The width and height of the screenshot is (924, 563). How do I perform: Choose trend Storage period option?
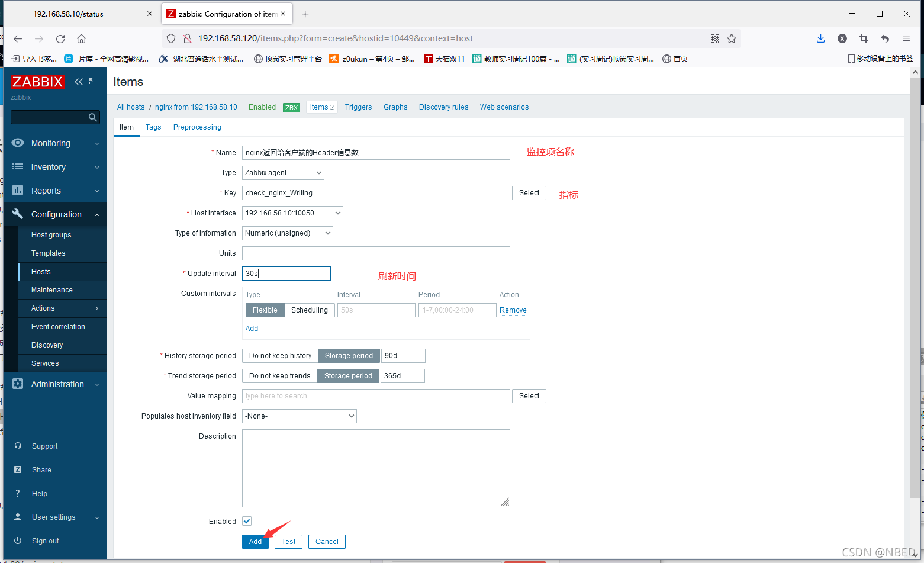click(348, 375)
